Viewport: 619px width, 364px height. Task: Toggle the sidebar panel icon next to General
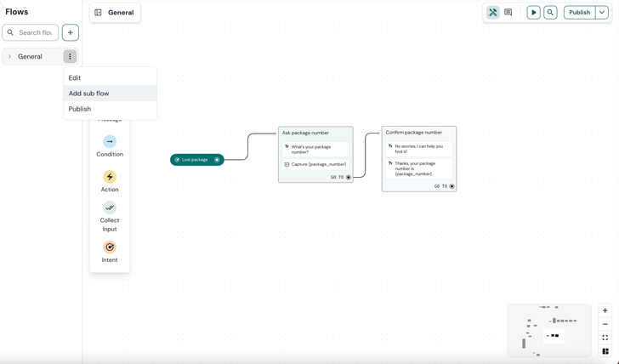99,13
